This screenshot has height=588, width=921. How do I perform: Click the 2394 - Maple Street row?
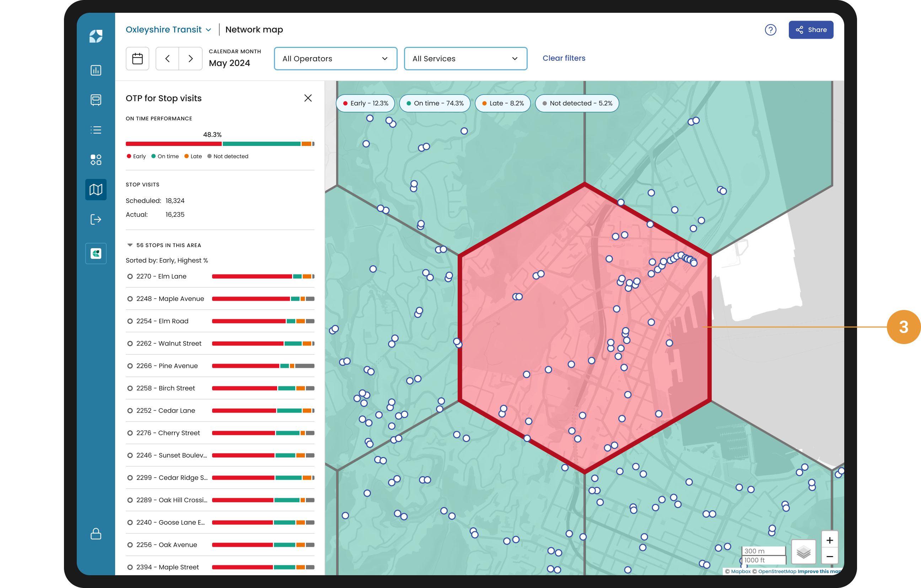(220, 567)
